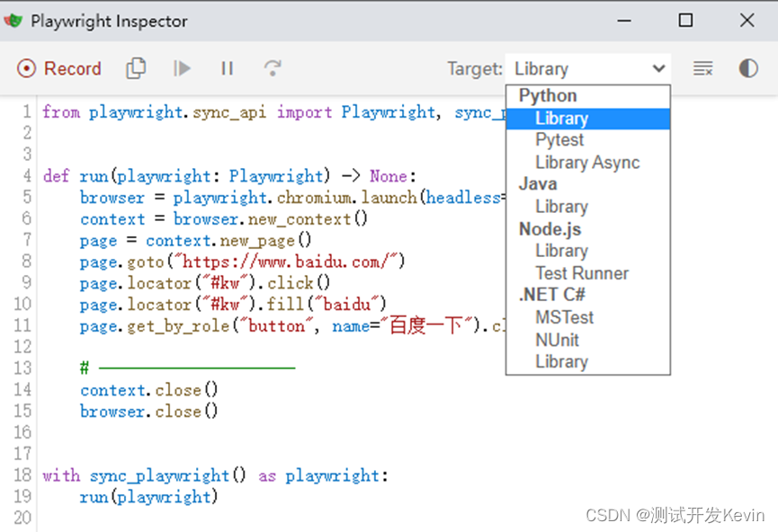Select highlighted Python Library option
This screenshot has width=778, height=532.
coord(588,119)
